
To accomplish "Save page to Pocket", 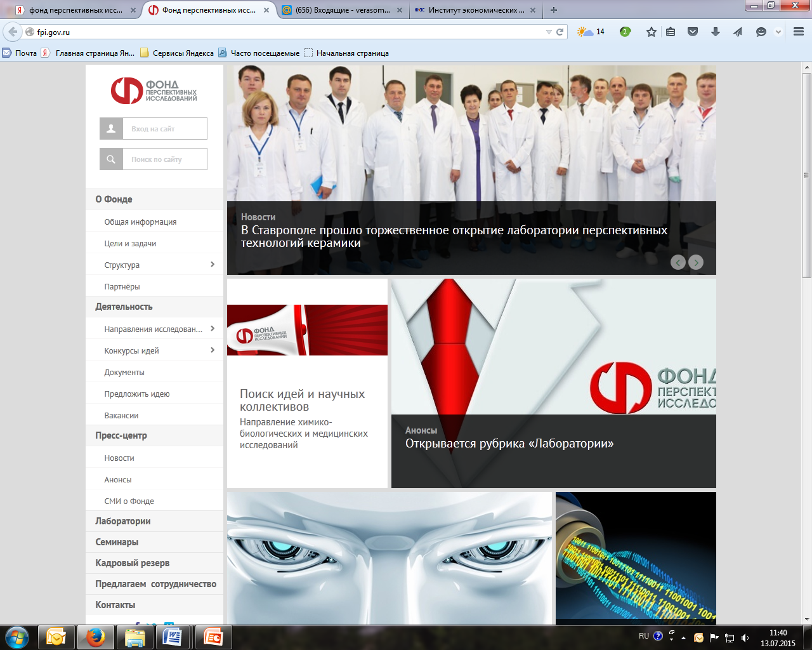I will [693, 32].
